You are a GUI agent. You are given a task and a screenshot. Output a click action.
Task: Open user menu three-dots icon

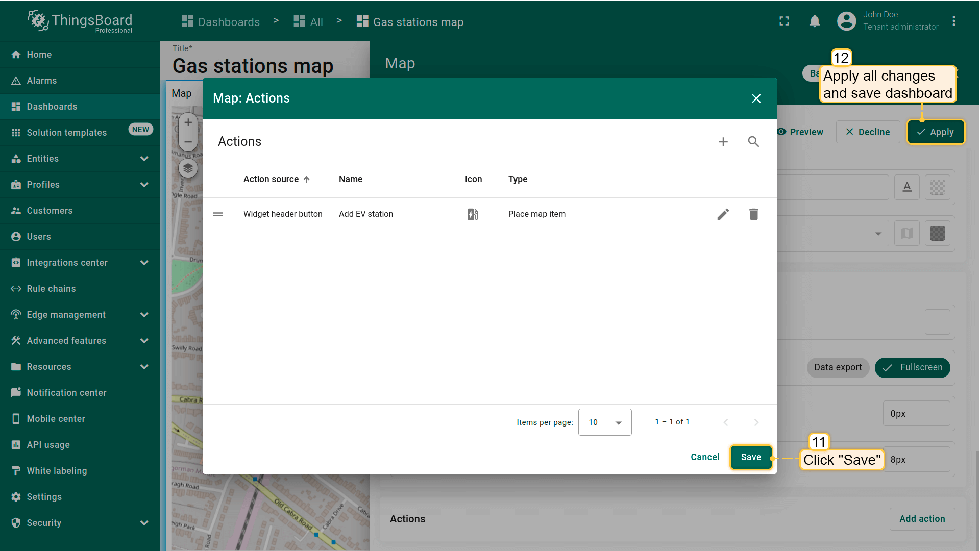[953, 21]
